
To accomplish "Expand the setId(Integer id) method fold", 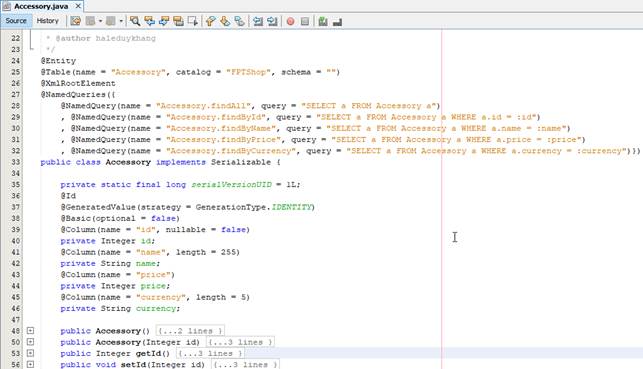I will click(30, 364).
